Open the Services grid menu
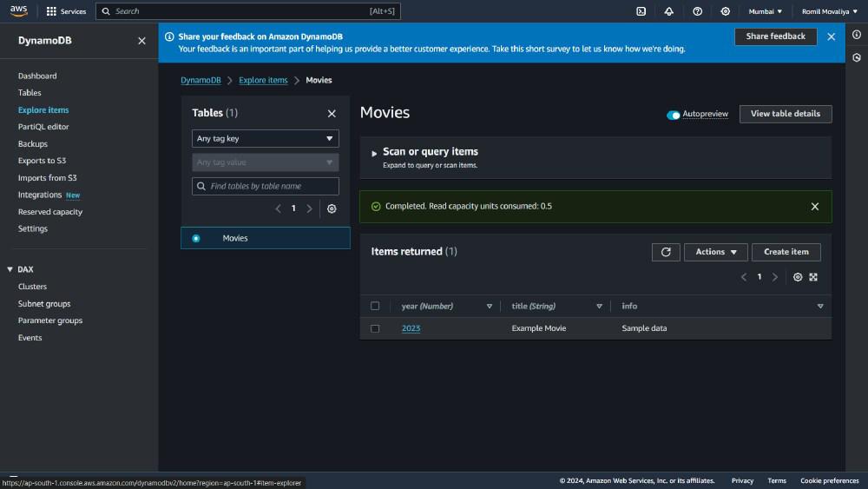The image size is (868, 489). 66,11
